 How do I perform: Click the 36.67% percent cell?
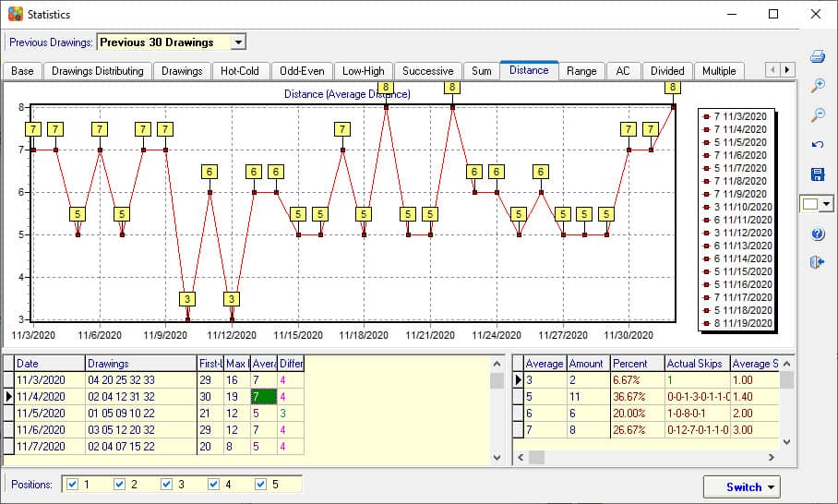point(638,397)
